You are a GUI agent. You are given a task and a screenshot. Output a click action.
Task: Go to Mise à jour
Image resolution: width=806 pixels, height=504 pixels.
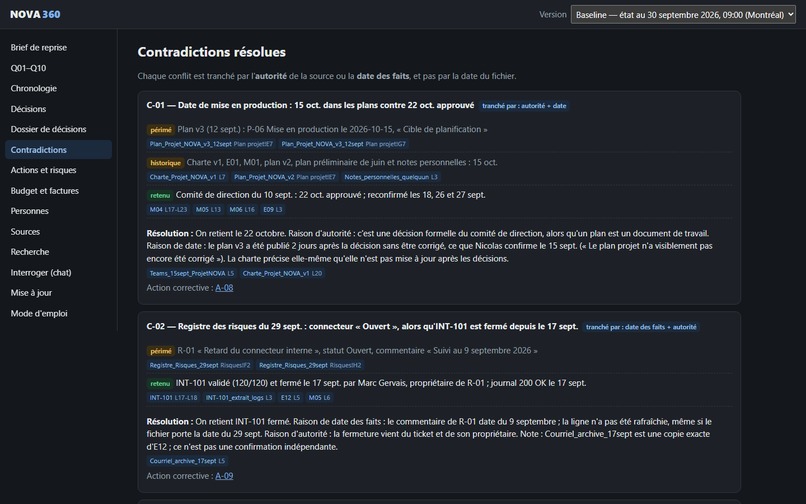[58, 293]
